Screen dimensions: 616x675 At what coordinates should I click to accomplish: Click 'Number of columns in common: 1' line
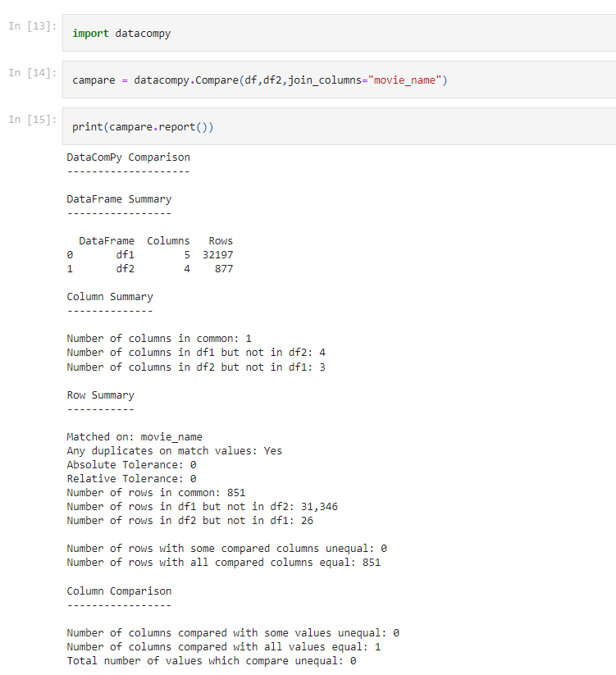click(159, 339)
